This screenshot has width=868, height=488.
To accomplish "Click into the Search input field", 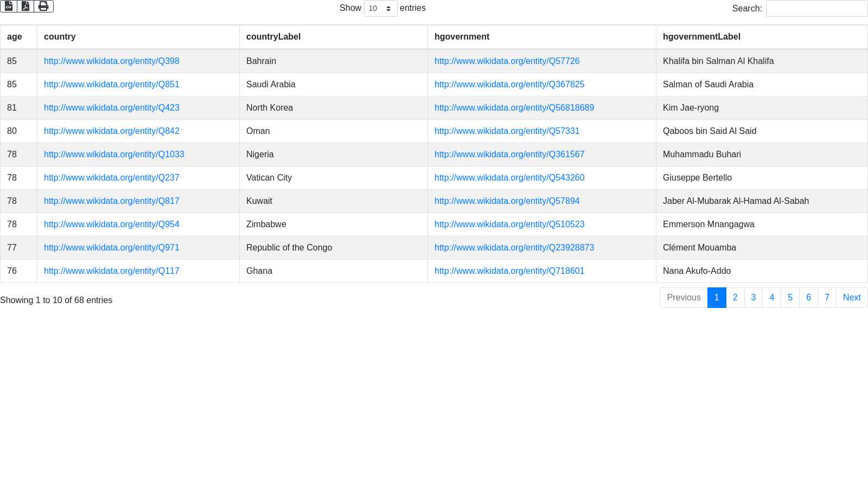I will click(816, 8).
